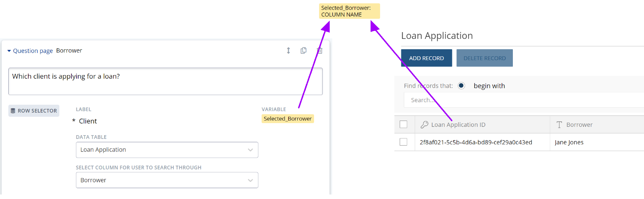Image resolution: width=644 pixels, height=199 pixels.
Task: Duplicate the Borrower question page
Action: [x=304, y=50]
